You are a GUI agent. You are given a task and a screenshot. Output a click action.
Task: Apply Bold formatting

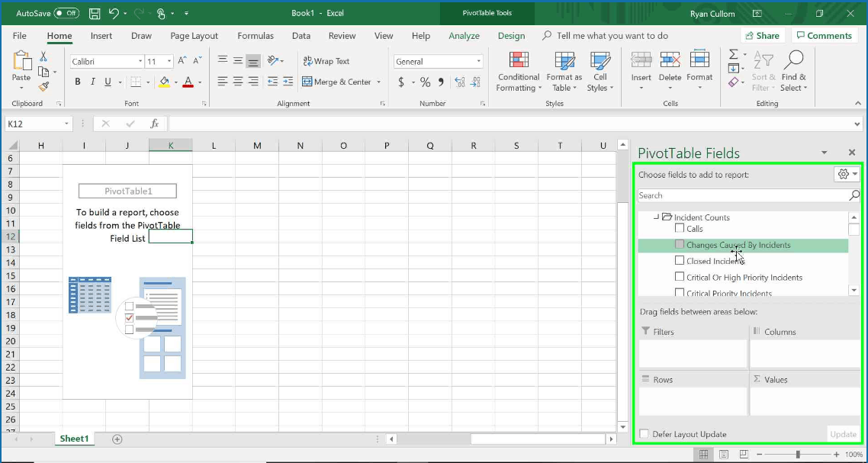pyautogui.click(x=78, y=82)
